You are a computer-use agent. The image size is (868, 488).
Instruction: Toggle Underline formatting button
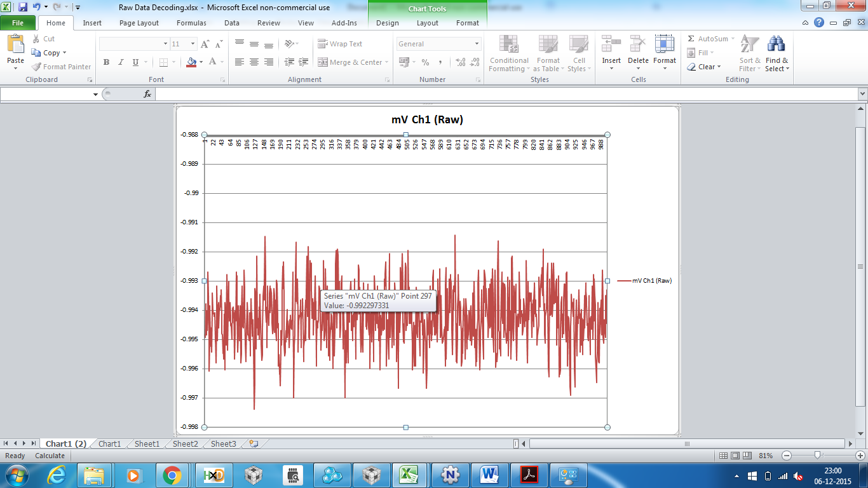click(135, 62)
